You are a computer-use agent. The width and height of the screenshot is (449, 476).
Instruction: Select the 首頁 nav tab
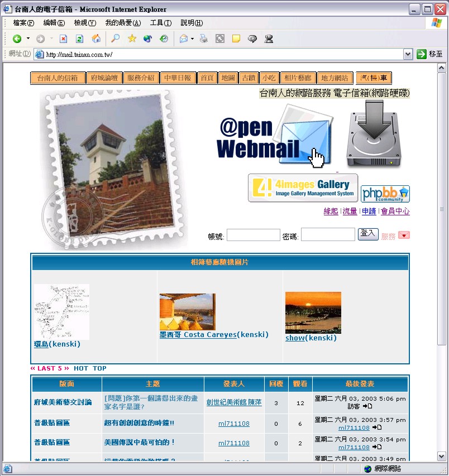tap(207, 78)
